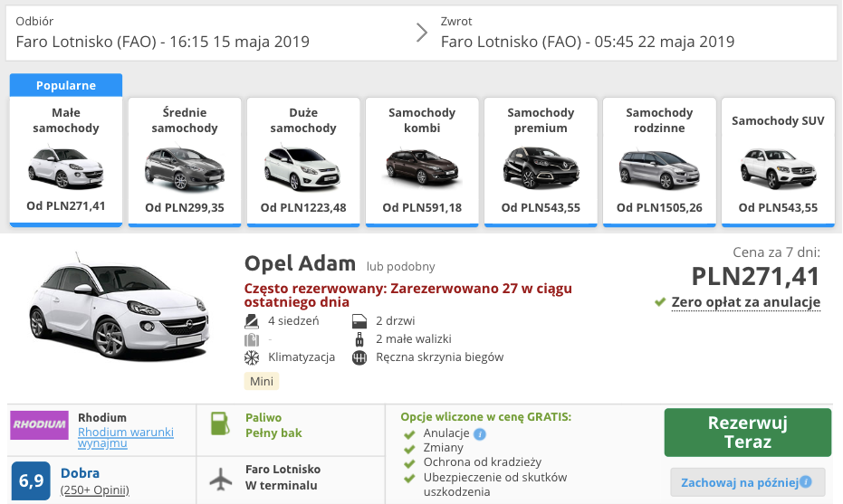The height and width of the screenshot is (504, 843).
Task: Click the manual gearbox icon
Action: click(359, 357)
